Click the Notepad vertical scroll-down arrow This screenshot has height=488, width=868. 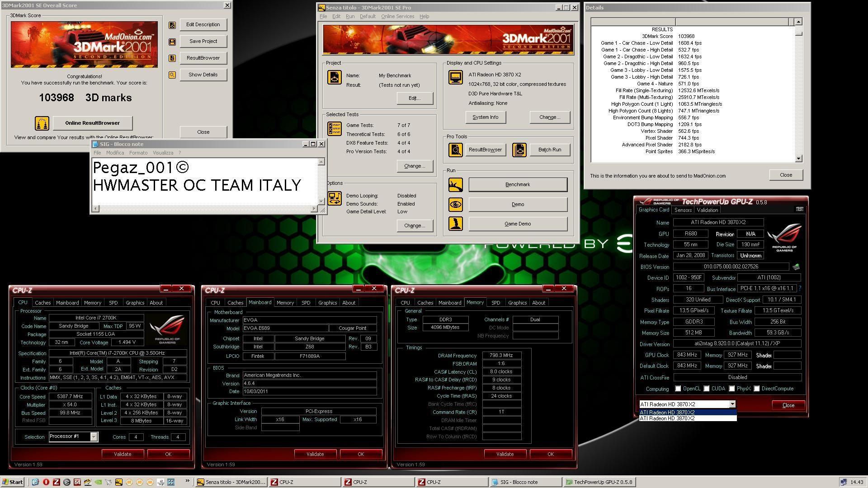[x=321, y=202]
